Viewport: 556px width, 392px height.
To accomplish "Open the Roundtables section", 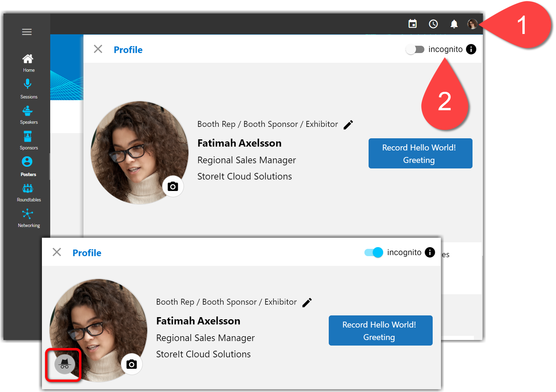I will pyautogui.click(x=28, y=192).
